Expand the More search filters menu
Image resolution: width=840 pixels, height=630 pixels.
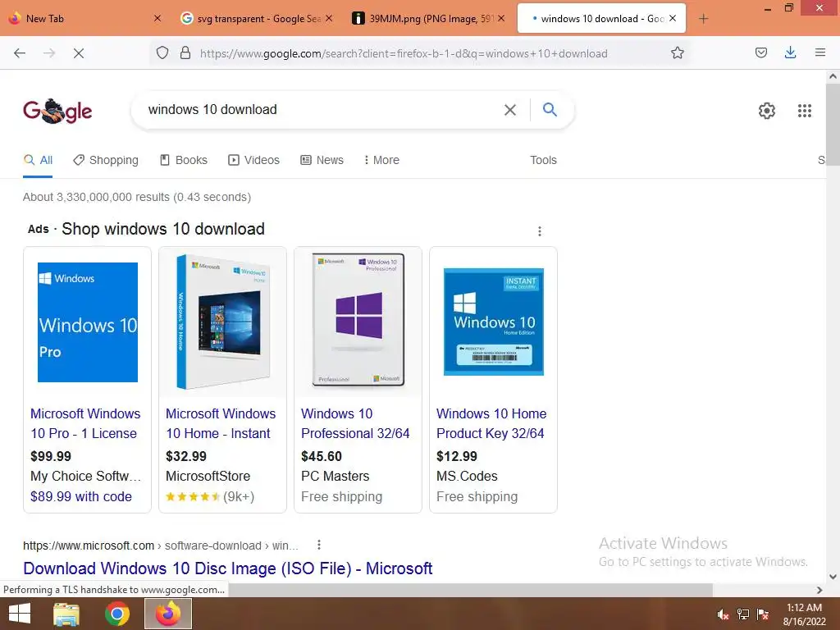[381, 160]
